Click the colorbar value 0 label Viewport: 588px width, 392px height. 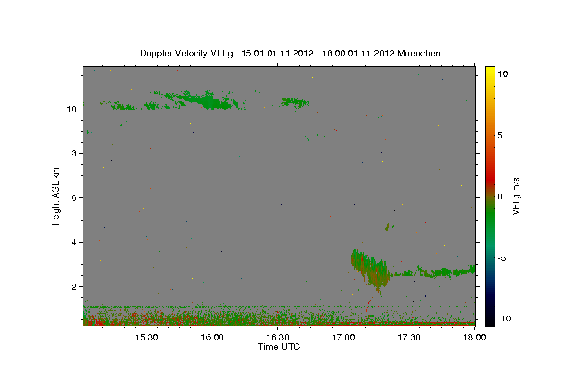coord(500,196)
